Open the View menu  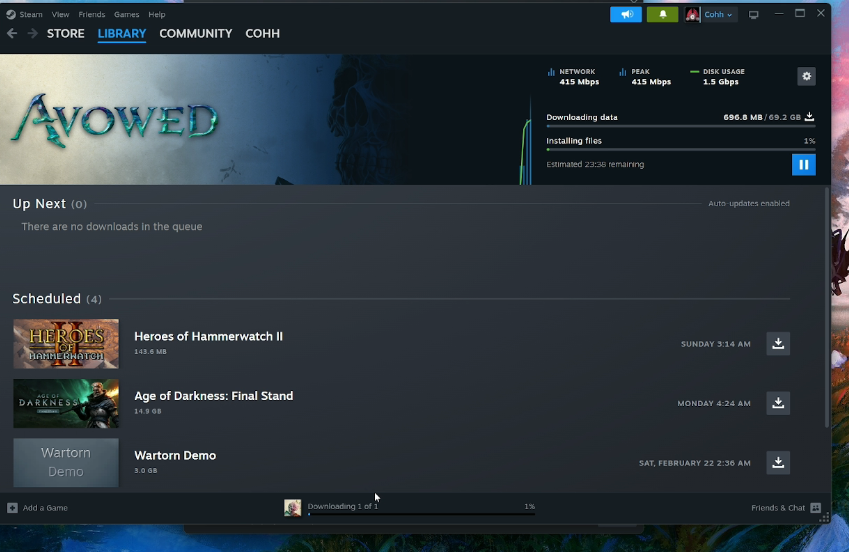tap(60, 15)
